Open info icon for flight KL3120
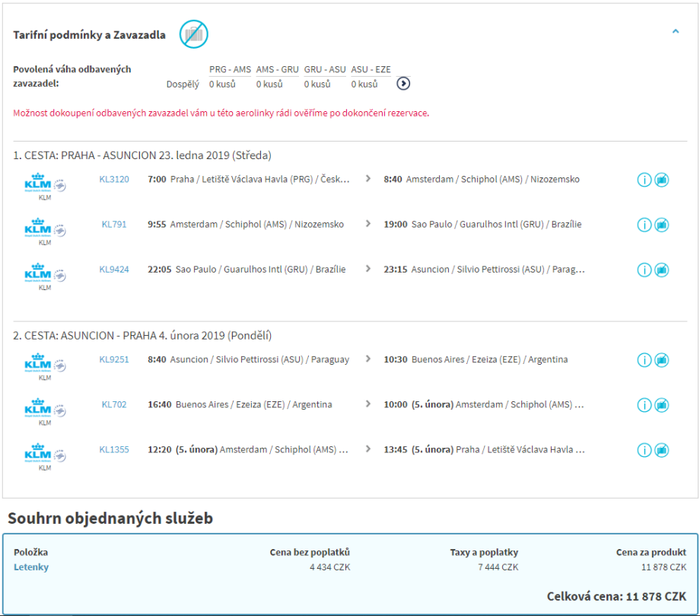Image resolution: width=700 pixels, height=616 pixels. tap(644, 180)
